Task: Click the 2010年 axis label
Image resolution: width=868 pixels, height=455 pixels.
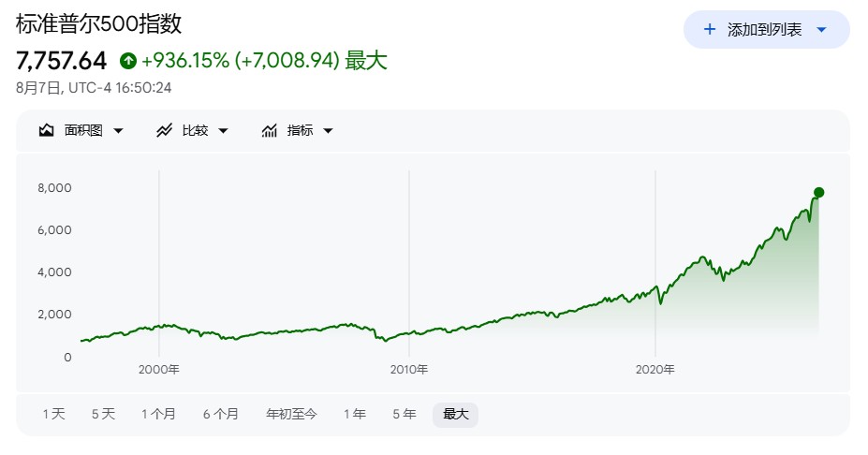Action: (409, 369)
